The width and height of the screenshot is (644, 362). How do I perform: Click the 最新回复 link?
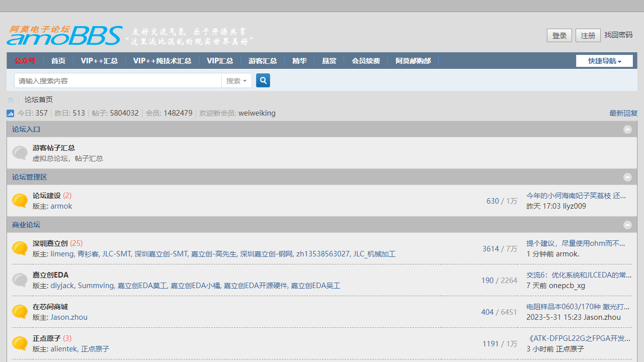point(623,113)
